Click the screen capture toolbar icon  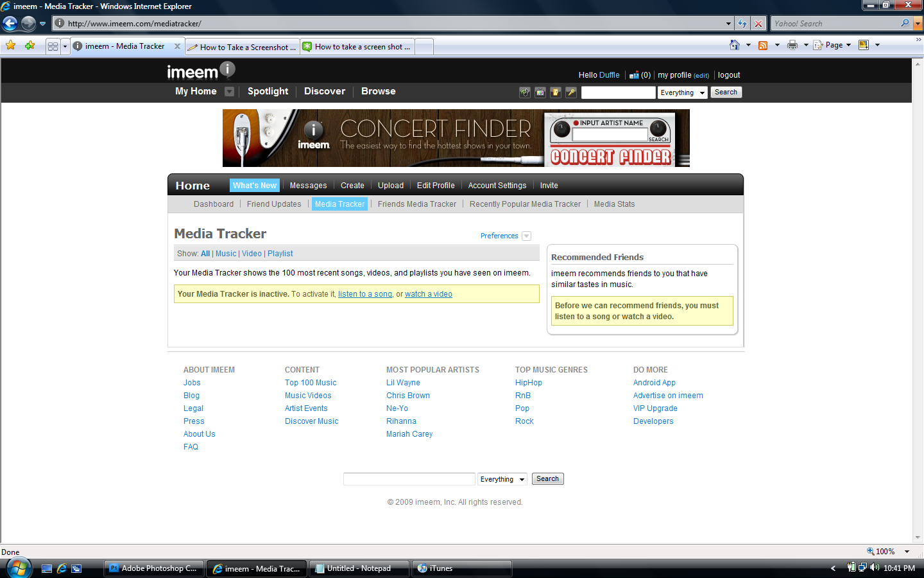pyautogui.click(x=864, y=45)
